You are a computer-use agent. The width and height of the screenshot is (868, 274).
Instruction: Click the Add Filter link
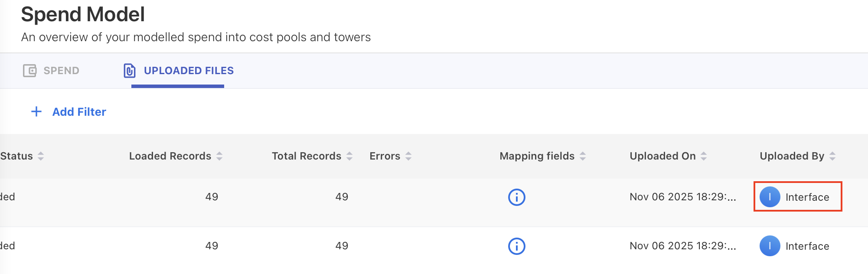tap(78, 111)
